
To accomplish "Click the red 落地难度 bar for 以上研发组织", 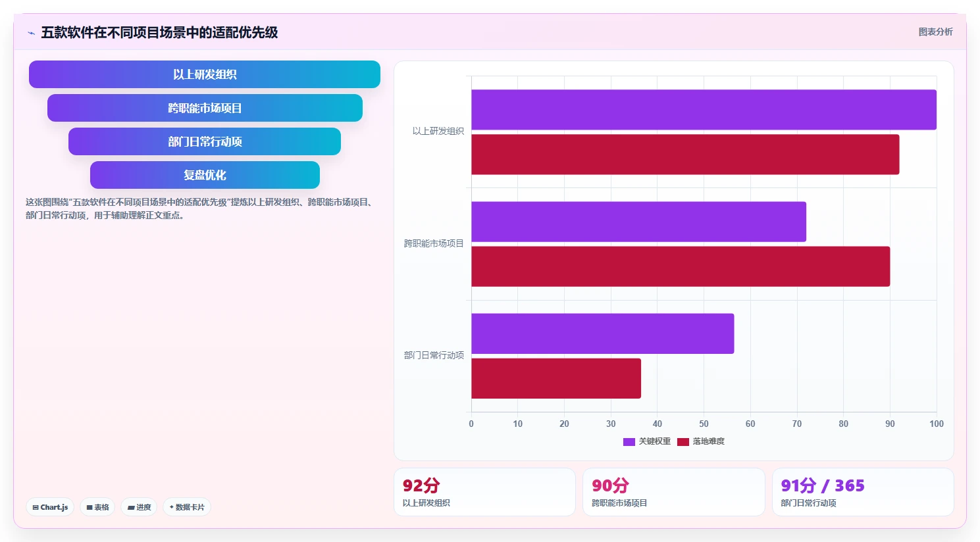I will pos(685,155).
